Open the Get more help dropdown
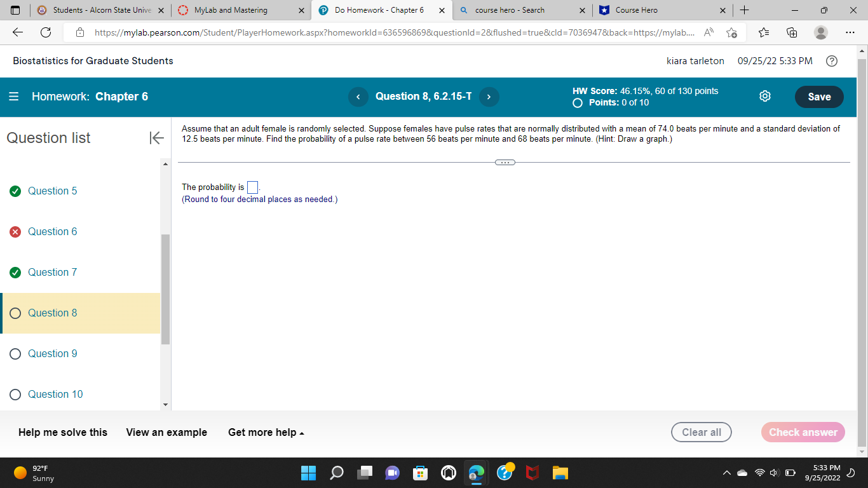This screenshot has height=488, width=868. coord(266,432)
